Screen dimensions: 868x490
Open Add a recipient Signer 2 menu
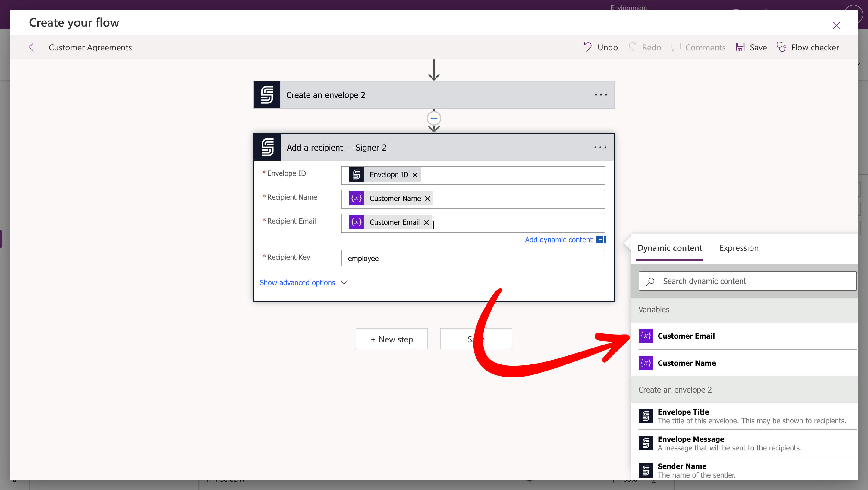pos(600,147)
